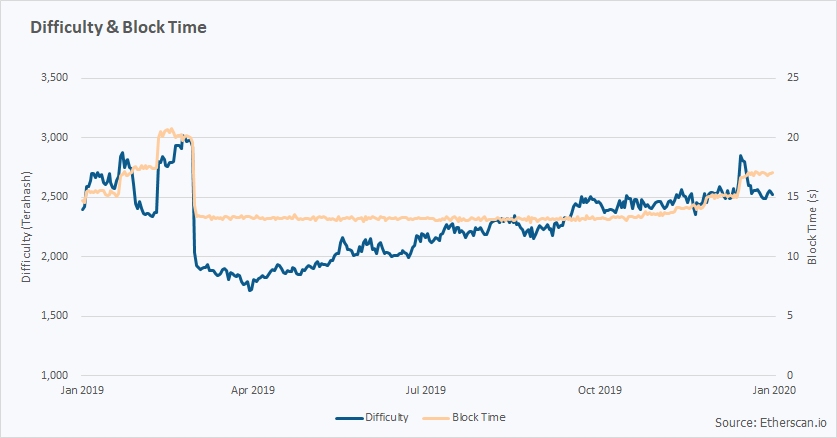Click the Oct 2019 x-axis label
The image size is (837, 438).
(x=601, y=390)
